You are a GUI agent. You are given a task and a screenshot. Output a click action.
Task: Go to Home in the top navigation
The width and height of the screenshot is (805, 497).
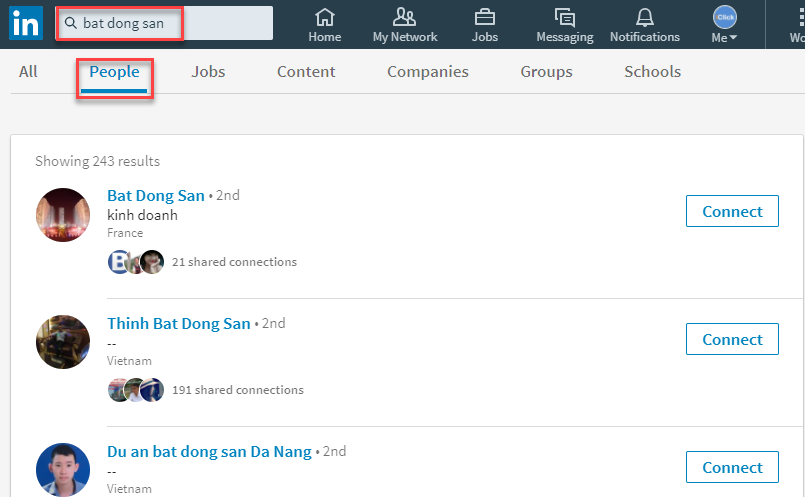324,25
